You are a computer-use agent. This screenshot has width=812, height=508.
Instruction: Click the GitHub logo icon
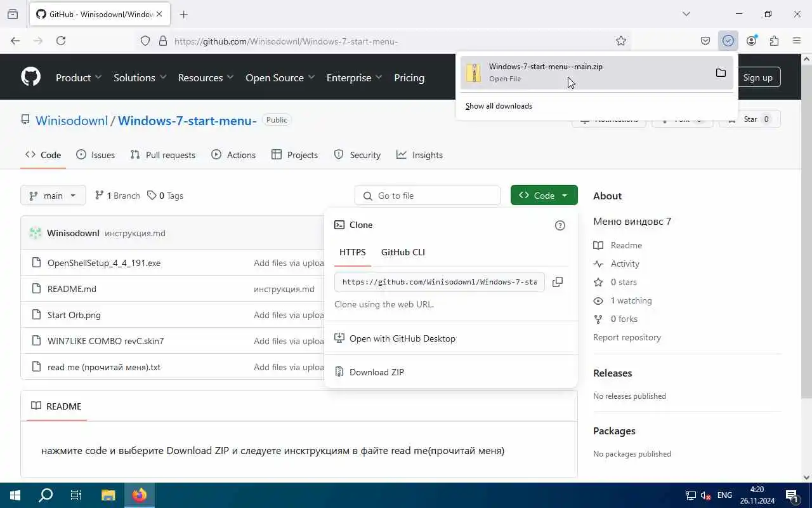coord(30,77)
